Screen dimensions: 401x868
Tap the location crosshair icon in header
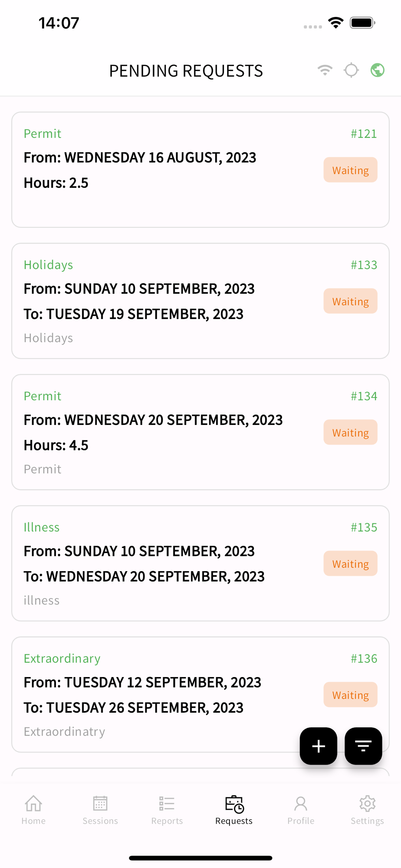[x=351, y=70]
